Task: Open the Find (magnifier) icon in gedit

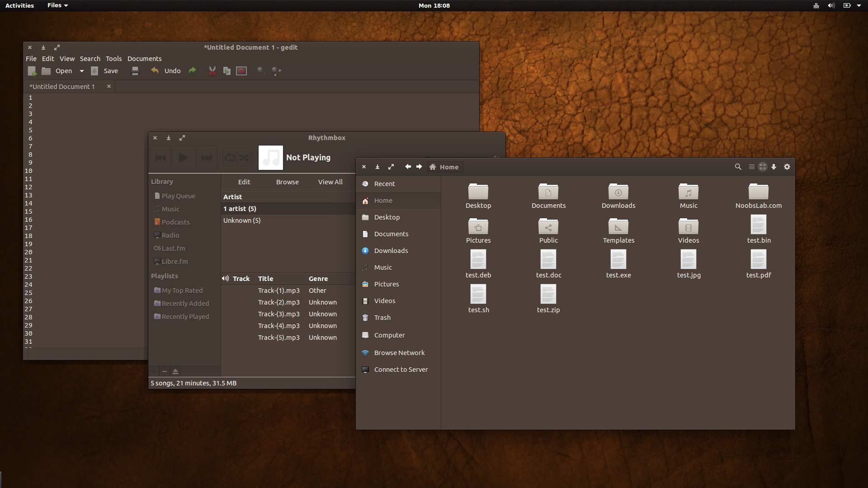Action: 261,71
